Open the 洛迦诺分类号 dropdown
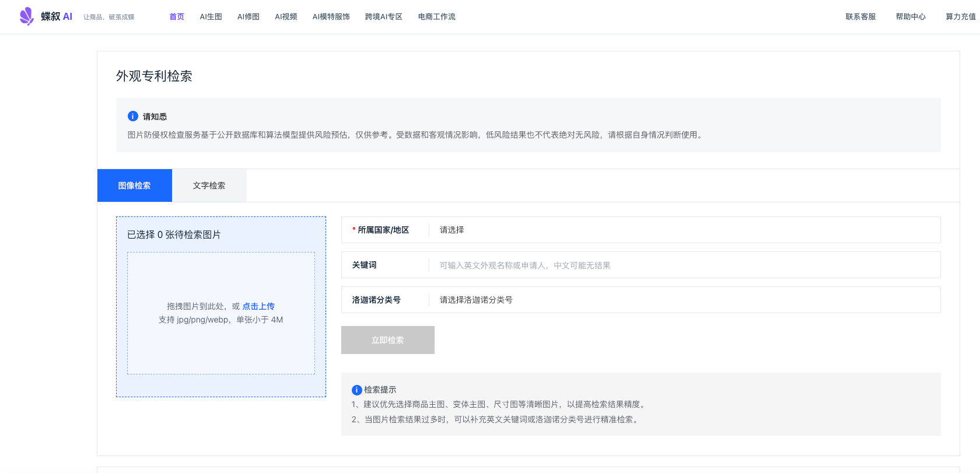This screenshot has width=980, height=473. click(x=641, y=300)
